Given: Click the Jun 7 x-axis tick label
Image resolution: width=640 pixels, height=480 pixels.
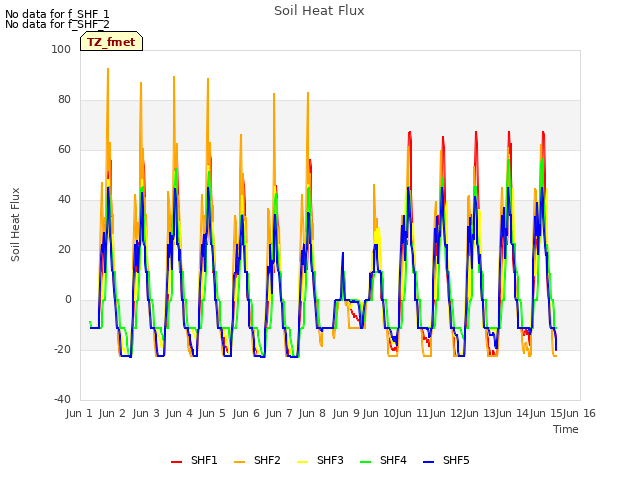Looking at the screenshot, I should pos(279,413).
